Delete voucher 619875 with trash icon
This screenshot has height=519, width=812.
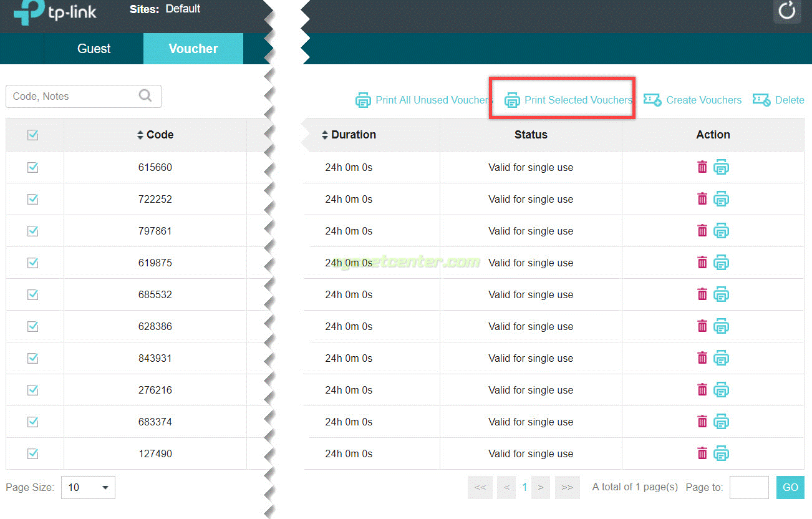702,263
